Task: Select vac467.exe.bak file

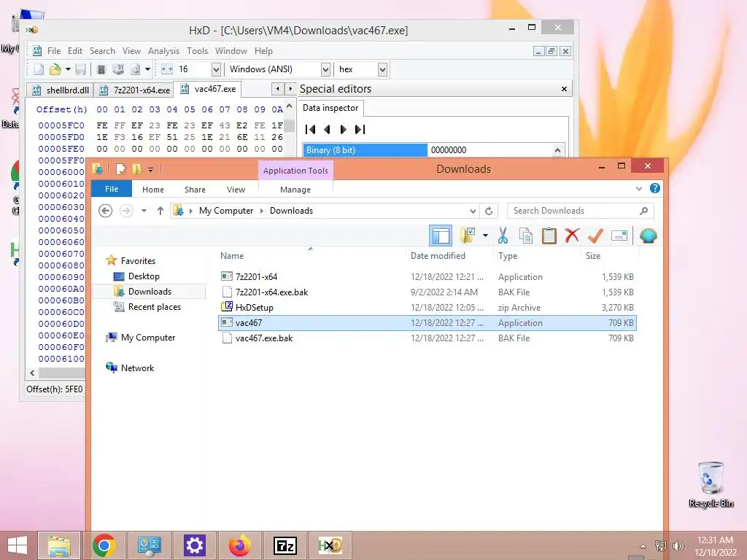Action: click(x=427, y=338)
